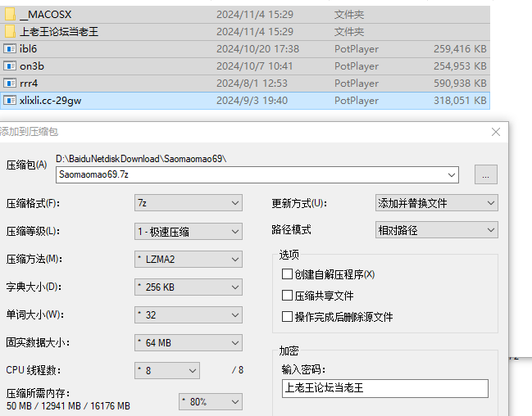This screenshot has width=532, height=416.
Task: Click the date 2024/10/7 10:41
Action: pyautogui.click(x=254, y=66)
